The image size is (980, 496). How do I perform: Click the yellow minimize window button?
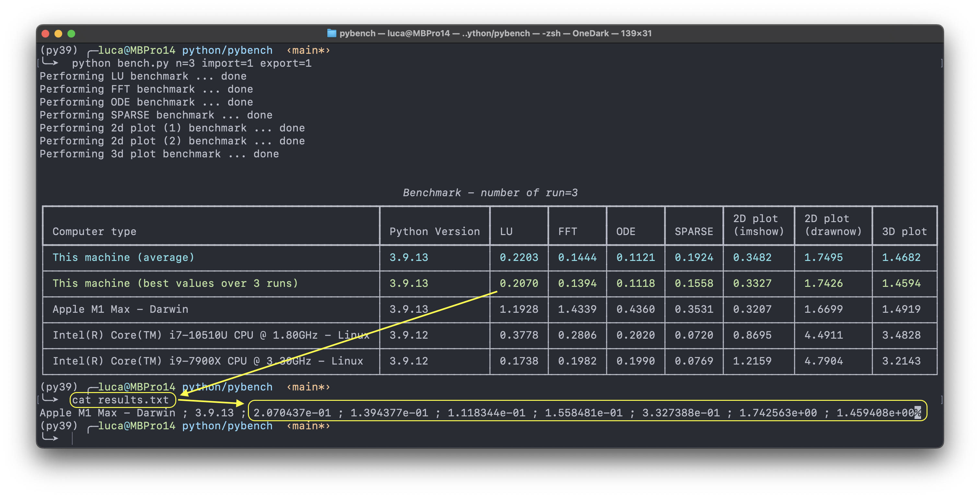tap(58, 34)
